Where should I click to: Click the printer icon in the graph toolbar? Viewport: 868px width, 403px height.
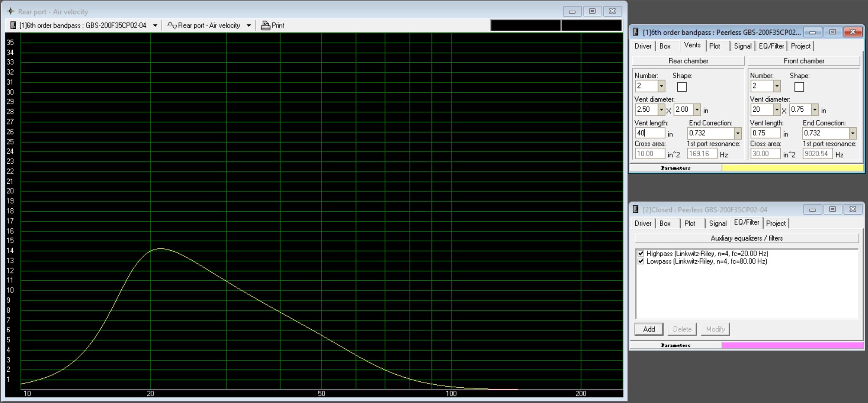point(265,25)
